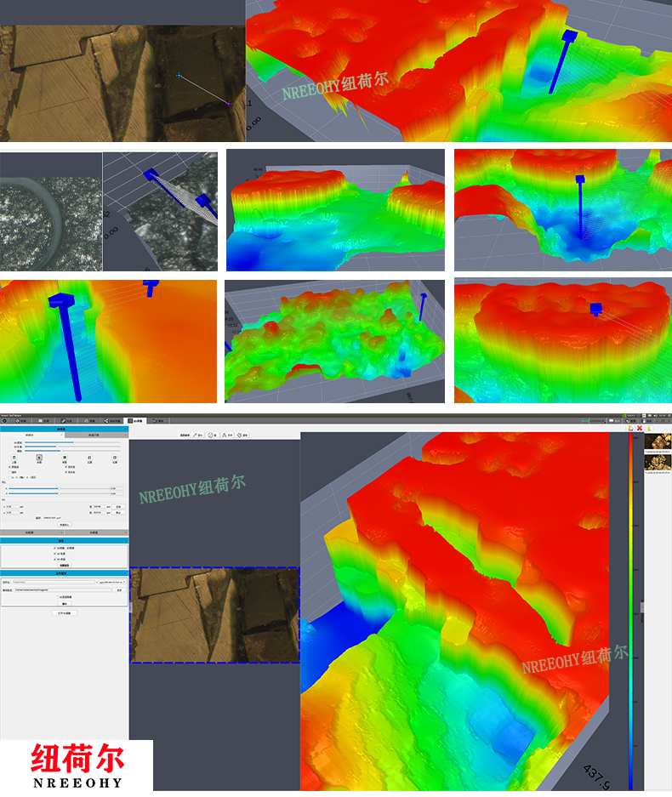Pick the text A tool above viewport
The width and height of the screenshot is (672, 797).
tap(227, 436)
